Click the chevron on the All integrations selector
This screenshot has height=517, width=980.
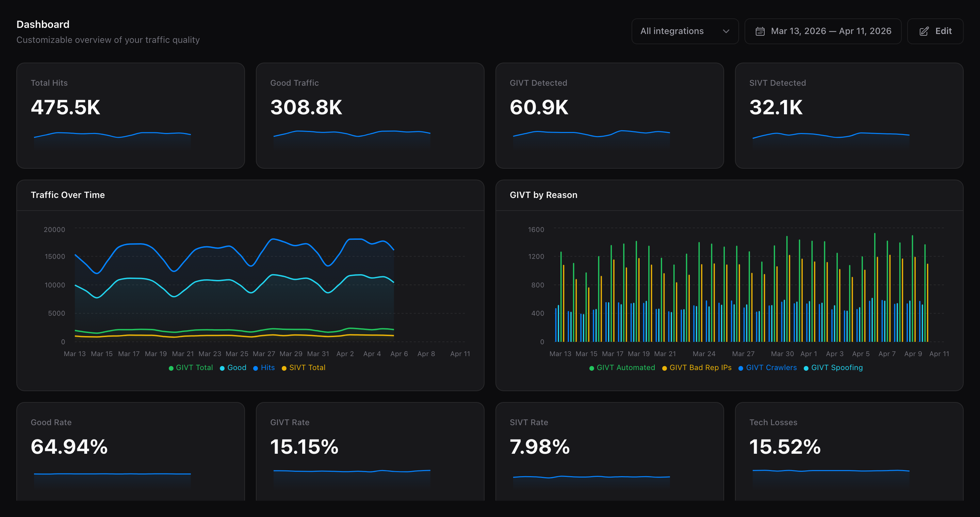point(726,31)
